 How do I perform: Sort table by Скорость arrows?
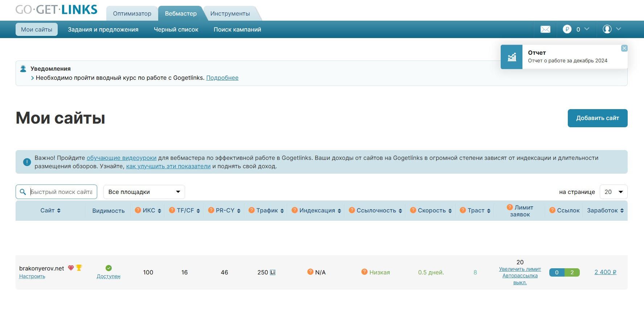tap(450, 211)
